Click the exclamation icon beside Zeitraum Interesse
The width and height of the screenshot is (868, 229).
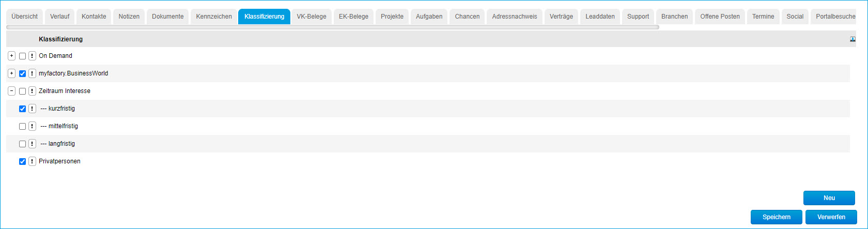(x=32, y=91)
